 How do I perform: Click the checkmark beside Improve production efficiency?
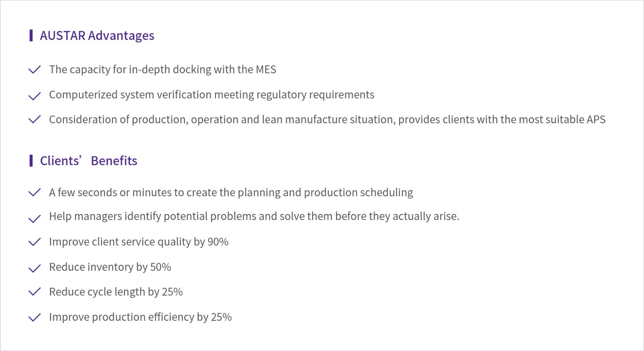click(35, 318)
